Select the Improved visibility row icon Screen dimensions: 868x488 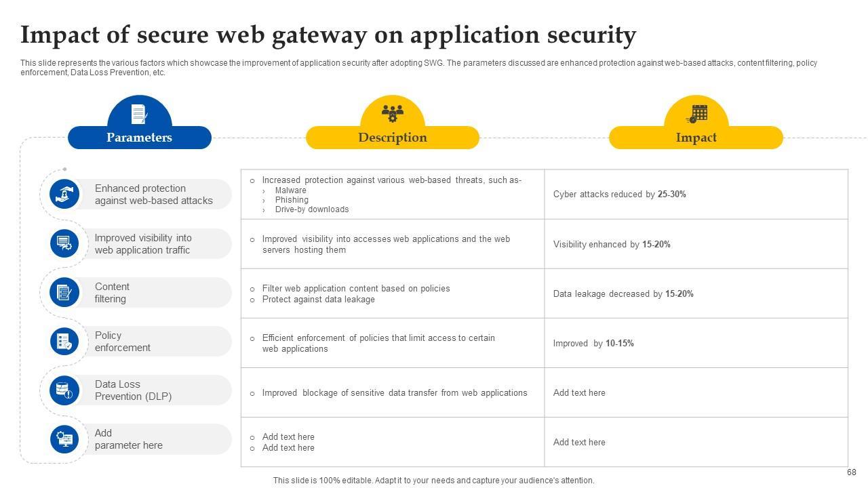pyautogui.click(x=64, y=243)
